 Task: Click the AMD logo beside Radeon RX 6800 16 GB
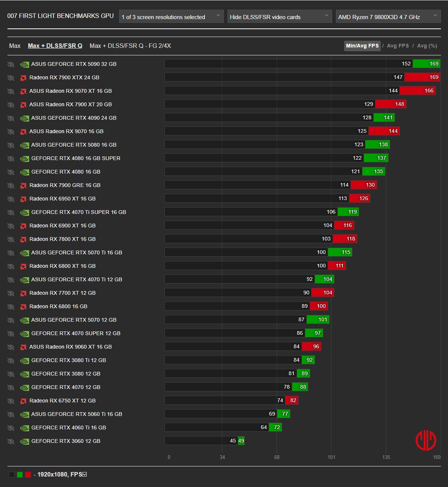click(23, 307)
